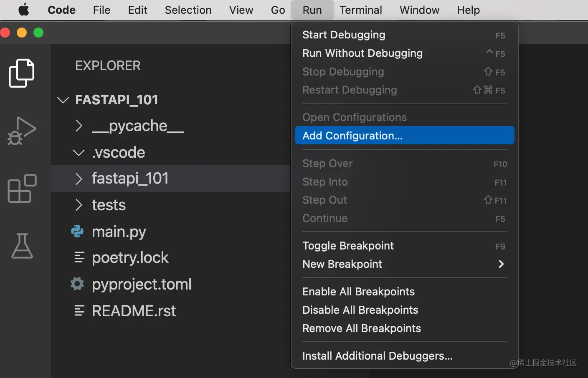
Task: Select the tests folder label
Action: coord(109,205)
